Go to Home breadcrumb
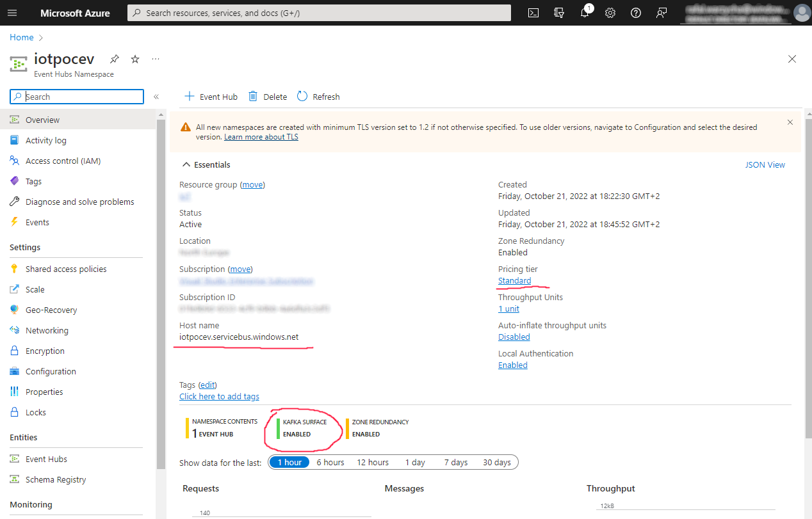The height and width of the screenshot is (519, 812). click(21, 38)
